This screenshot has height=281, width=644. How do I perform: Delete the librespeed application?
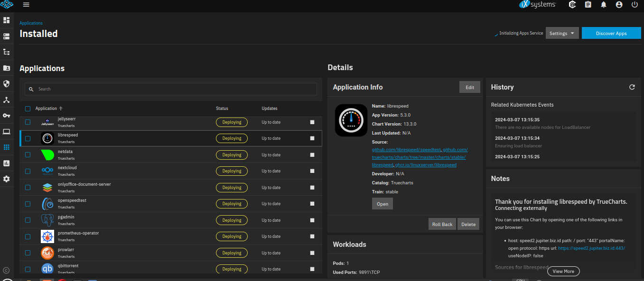(x=468, y=224)
